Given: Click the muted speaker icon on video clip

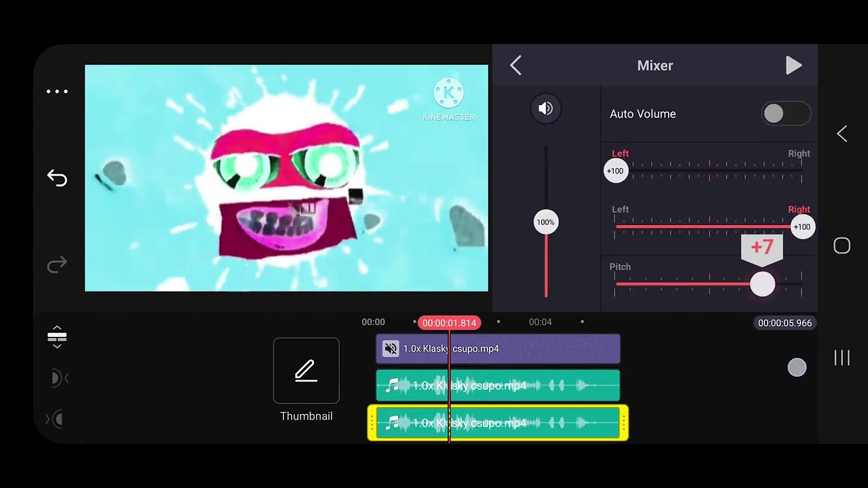Looking at the screenshot, I should tap(391, 349).
